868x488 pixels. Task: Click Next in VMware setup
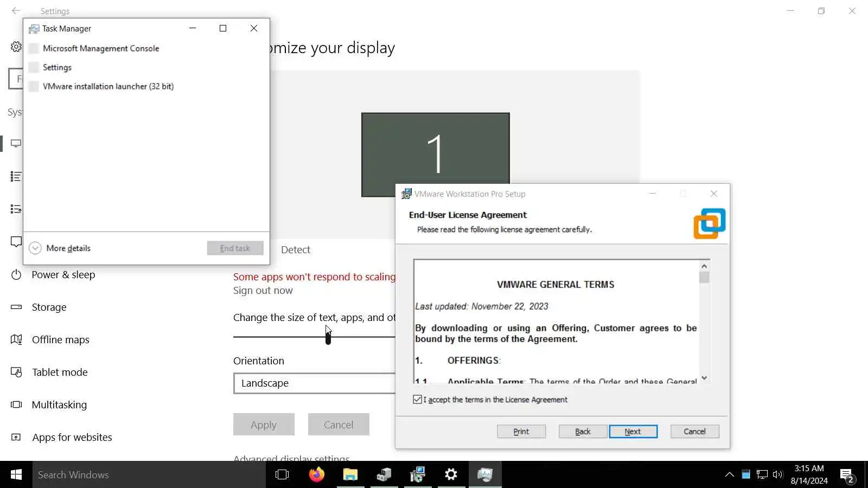click(633, 432)
